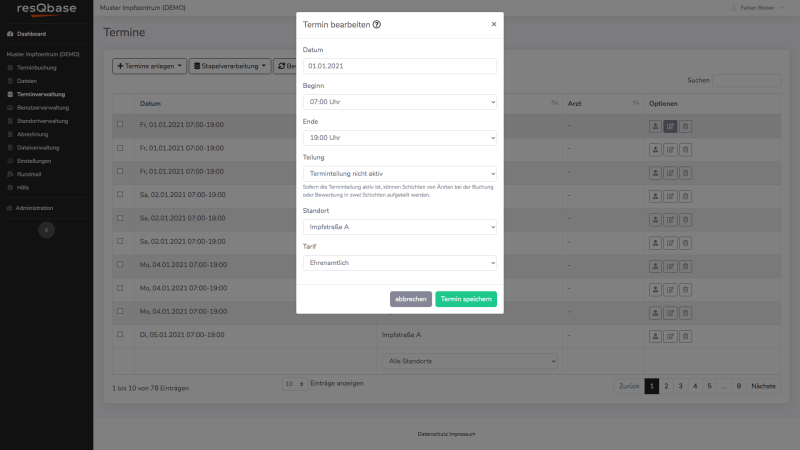800x450 pixels.
Task: Collapse the sidebar with the round arrow button
Action: (x=46, y=230)
